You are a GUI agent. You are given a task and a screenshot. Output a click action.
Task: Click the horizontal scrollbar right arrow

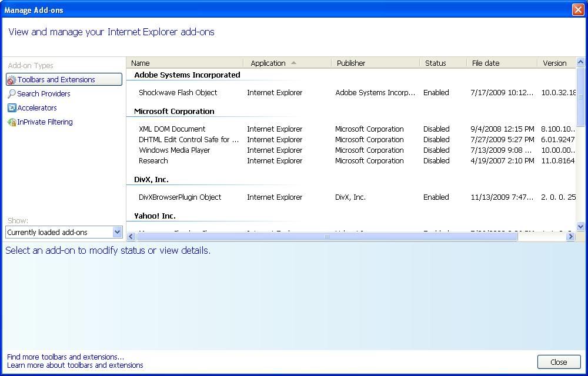pyautogui.click(x=571, y=236)
